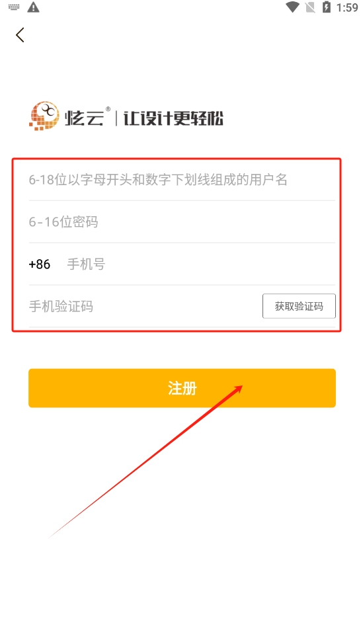Tap the Wi-Fi signal icon
The image size is (363, 644).
[293, 7]
